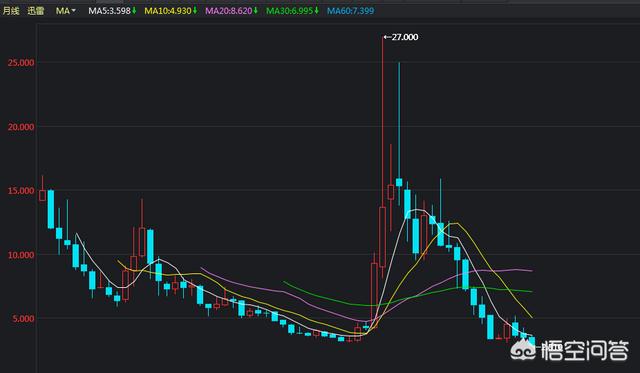The image size is (640, 373).
Task: Click the 27.000 peak price annotation
Action: coord(401,37)
